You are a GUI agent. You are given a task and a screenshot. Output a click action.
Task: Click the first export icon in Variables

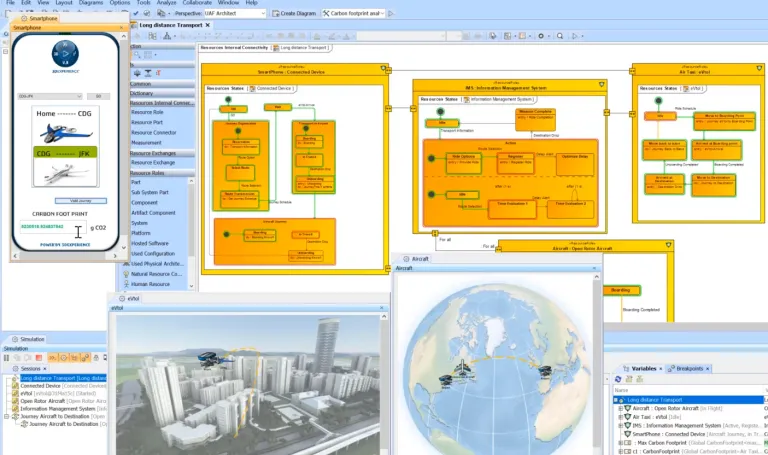(x=629, y=379)
